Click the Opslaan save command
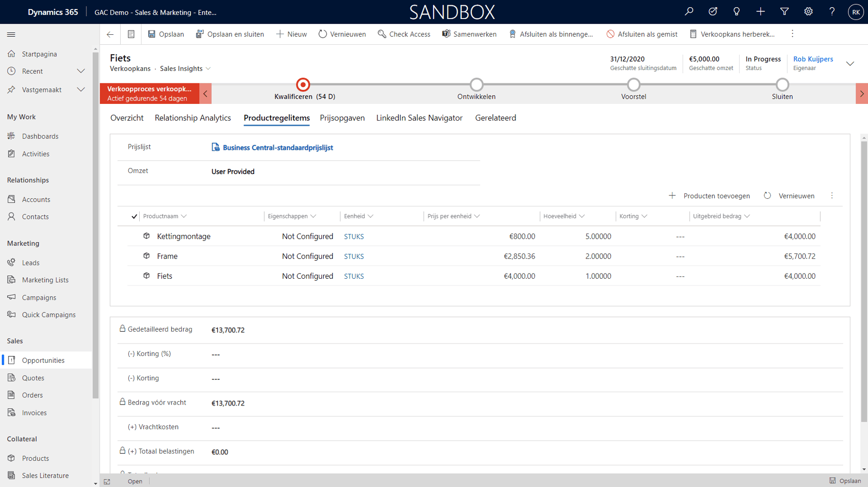This screenshot has width=868, height=487. [x=166, y=34]
